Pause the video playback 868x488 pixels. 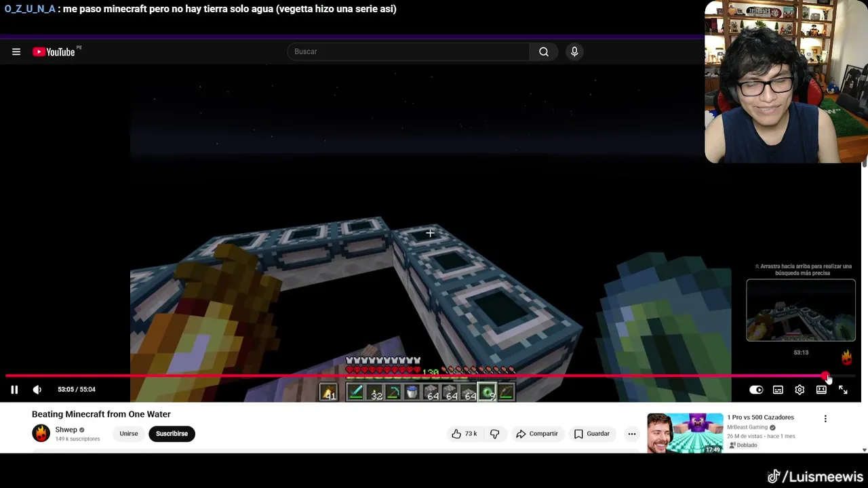click(14, 390)
